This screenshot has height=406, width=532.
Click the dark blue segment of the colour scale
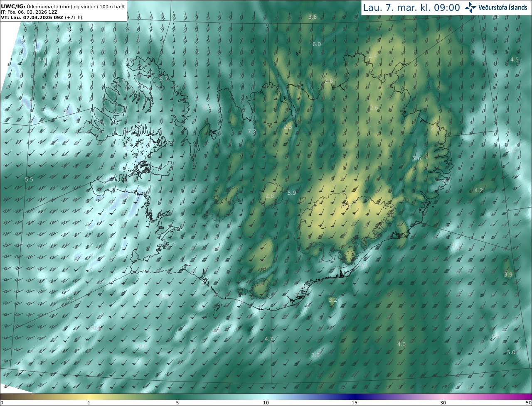(x=355, y=396)
